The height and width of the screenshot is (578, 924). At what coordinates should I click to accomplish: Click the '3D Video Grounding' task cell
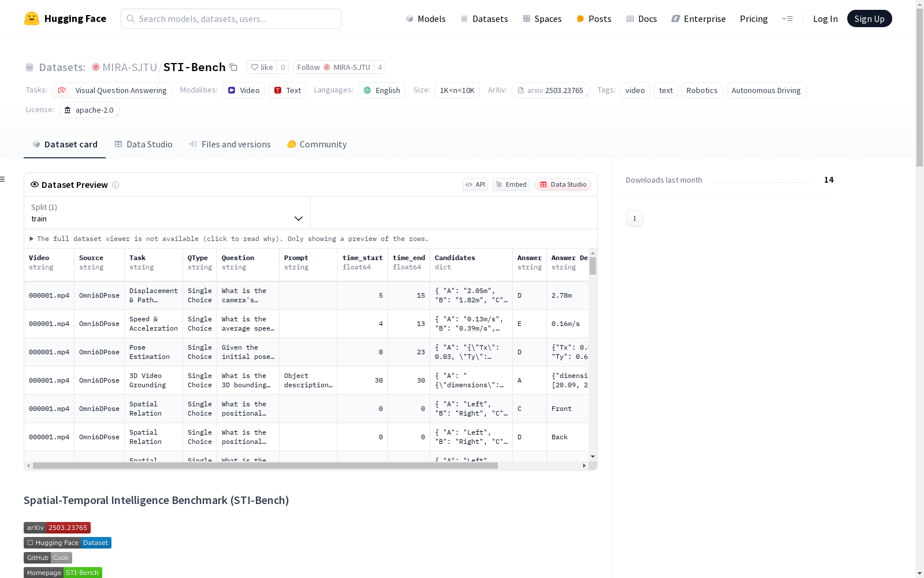click(x=154, y=380)
